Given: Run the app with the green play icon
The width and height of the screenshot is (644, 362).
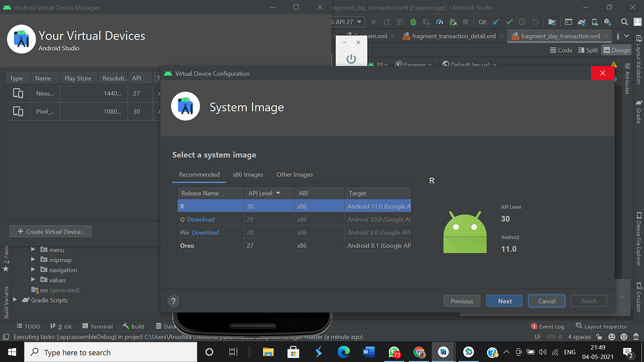Looking at the screenshot, I should tap(374, 22).
